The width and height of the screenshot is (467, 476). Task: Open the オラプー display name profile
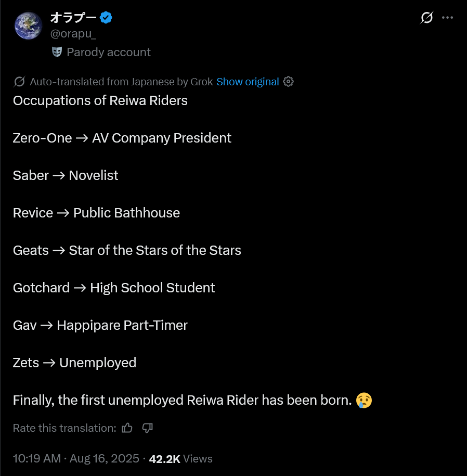[x=73, y=18]
